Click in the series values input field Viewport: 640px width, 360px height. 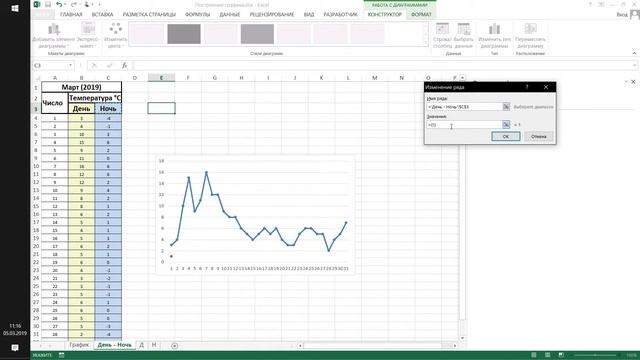coord(464,124)
